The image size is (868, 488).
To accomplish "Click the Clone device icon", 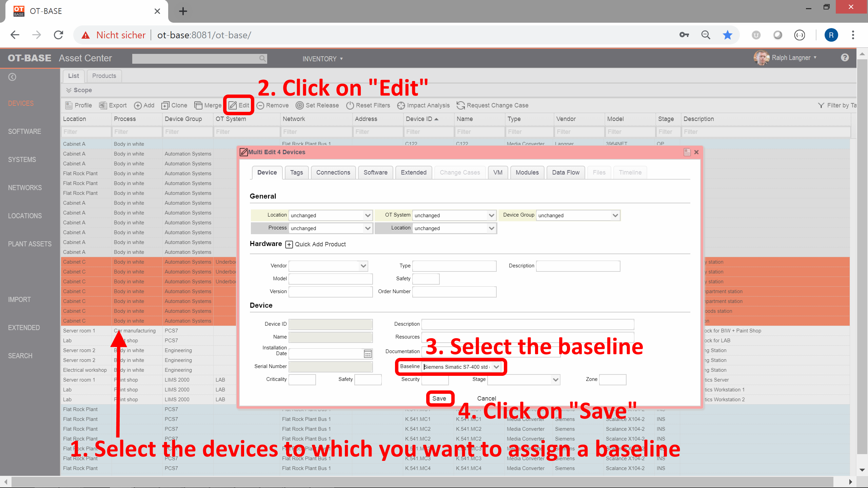I will click(x=165, y=105).
